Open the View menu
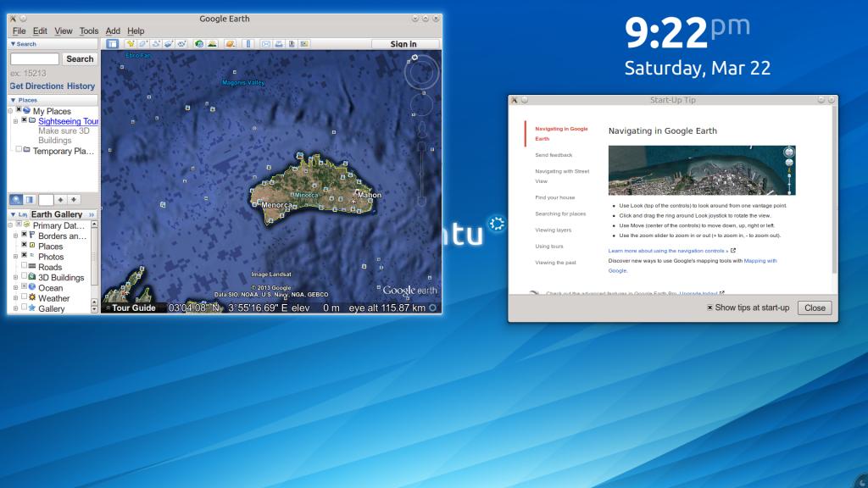Viewport: 868px width, 488px height. point(64,31)
